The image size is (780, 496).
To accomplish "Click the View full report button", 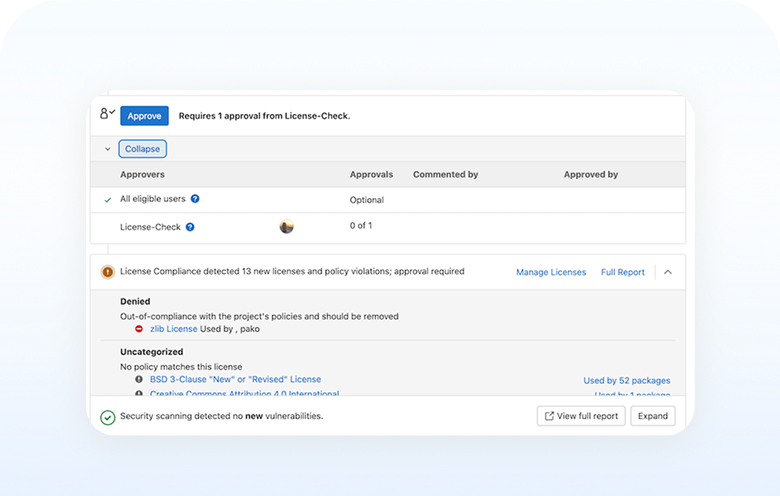I will coord(581,416).
